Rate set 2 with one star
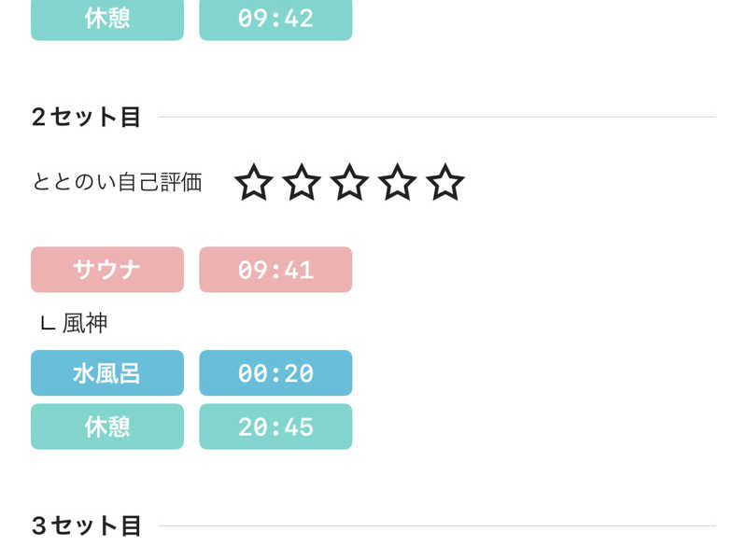Image resolution: width=747 pixels, height=560 pixels. [x=253, y=183]
